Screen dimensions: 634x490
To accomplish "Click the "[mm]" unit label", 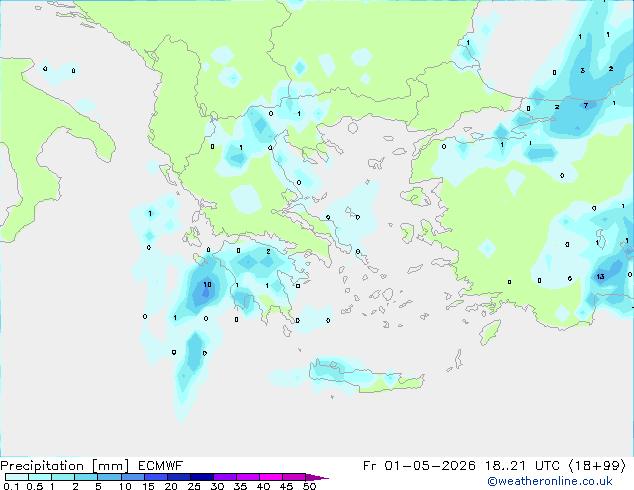I will point(111,466).
